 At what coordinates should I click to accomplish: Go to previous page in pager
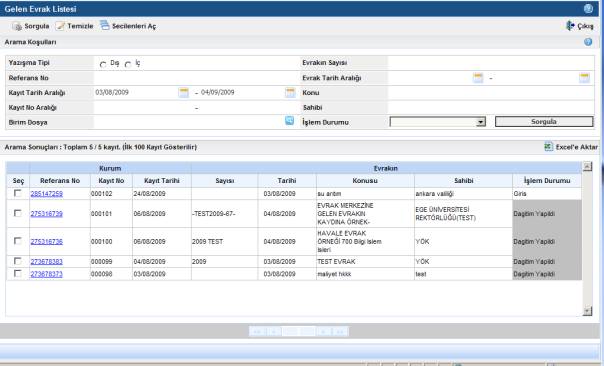coord(274,331)
